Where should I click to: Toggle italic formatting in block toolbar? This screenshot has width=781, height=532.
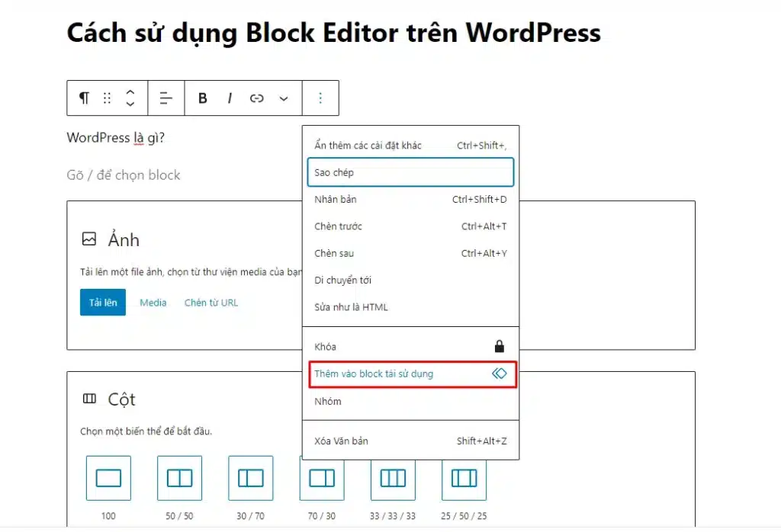tap(230, 98)
